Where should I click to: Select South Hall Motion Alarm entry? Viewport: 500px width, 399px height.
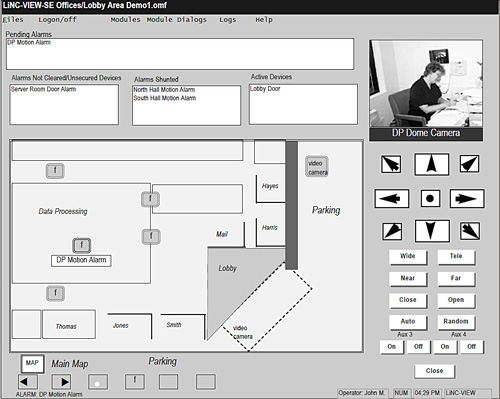coord(165,98)
